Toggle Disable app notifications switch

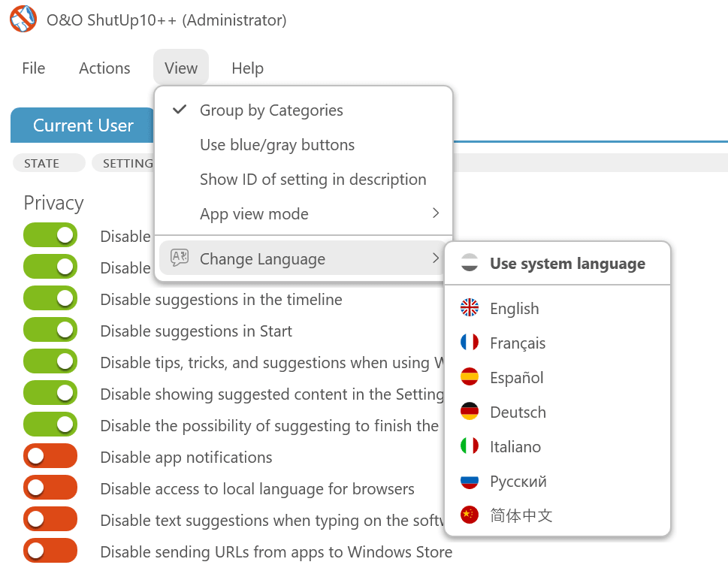50,456
